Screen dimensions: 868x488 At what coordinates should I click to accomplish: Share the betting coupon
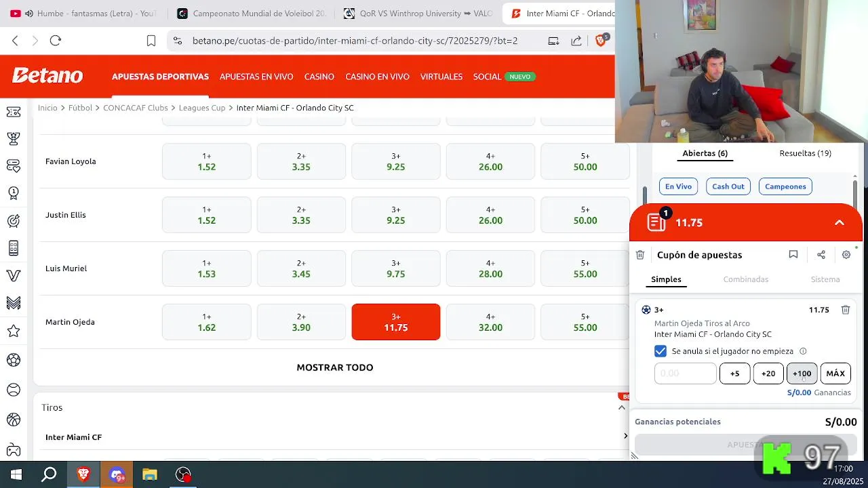pos(821,255)
